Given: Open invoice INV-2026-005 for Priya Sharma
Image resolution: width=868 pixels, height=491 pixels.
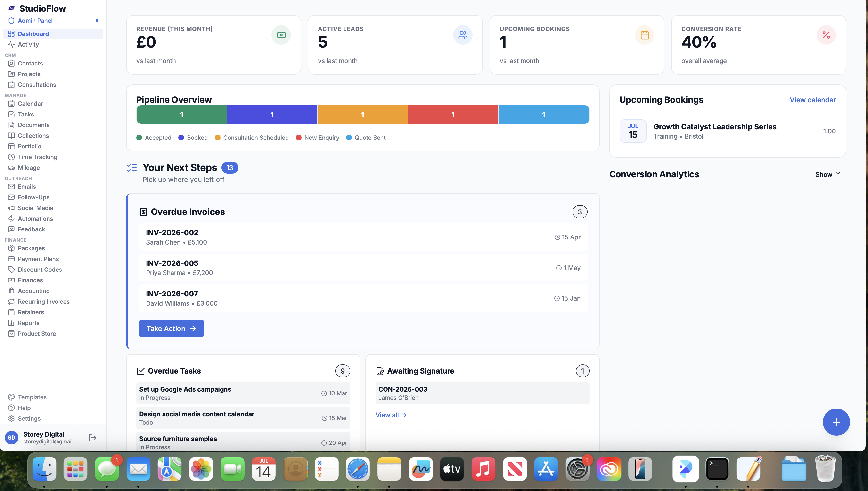Looking at the screenshot, I should pyautogui.click(x=363, y=268).
